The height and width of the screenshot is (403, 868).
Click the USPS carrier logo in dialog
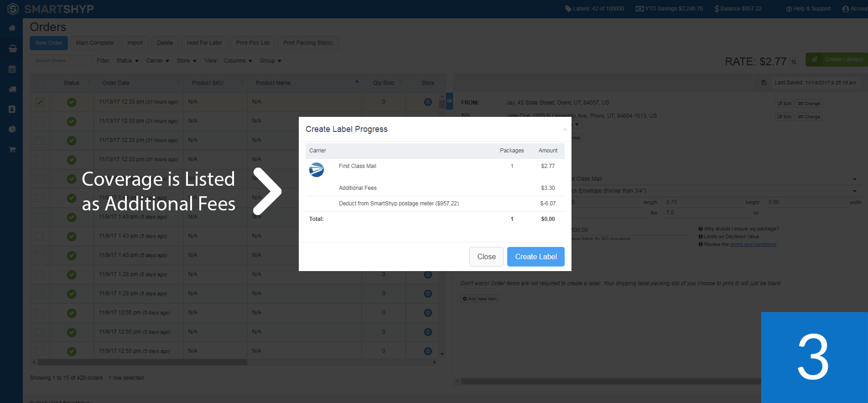(317, 170)
